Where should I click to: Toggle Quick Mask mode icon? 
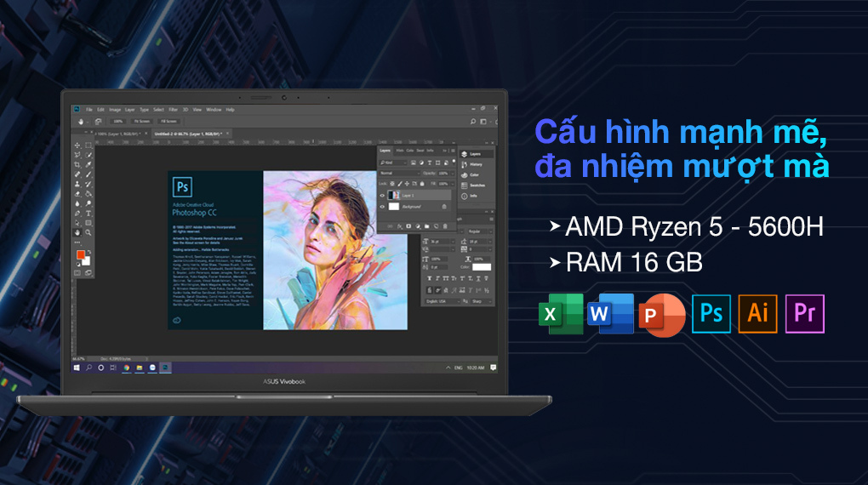point(77,273)
